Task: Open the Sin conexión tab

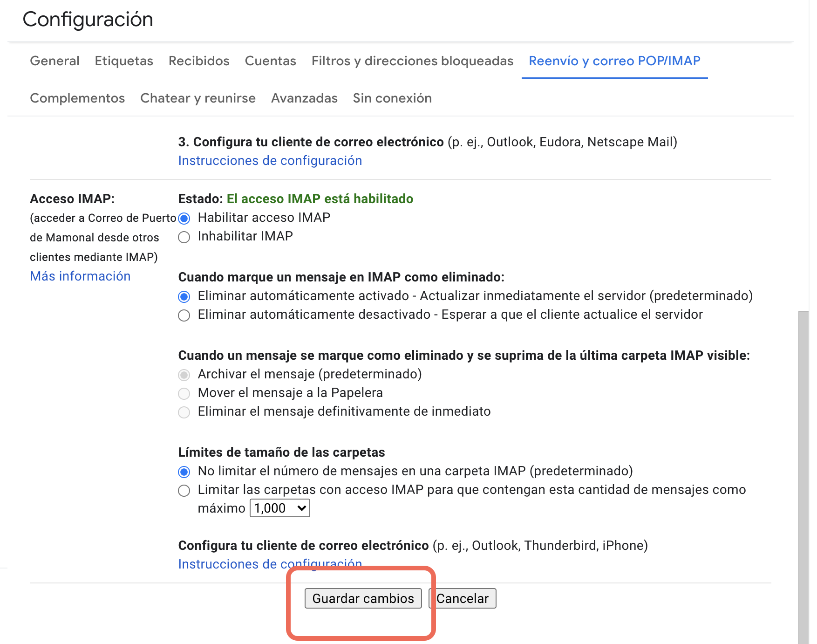Action: tap(392, 98)
